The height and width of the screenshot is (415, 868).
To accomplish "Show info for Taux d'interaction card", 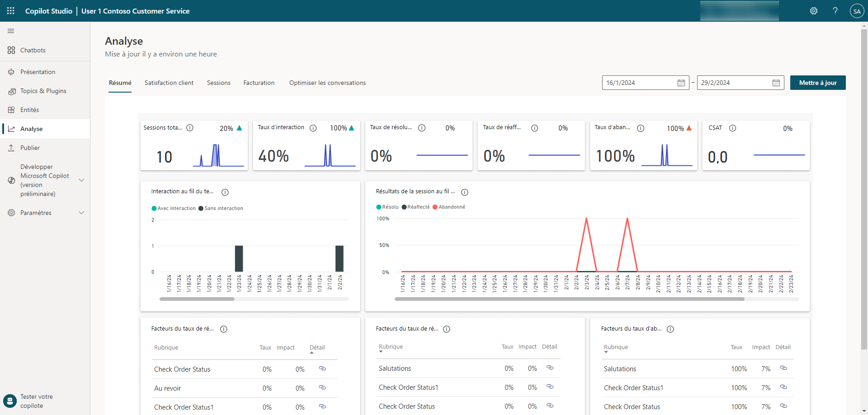I will [313, 128].
